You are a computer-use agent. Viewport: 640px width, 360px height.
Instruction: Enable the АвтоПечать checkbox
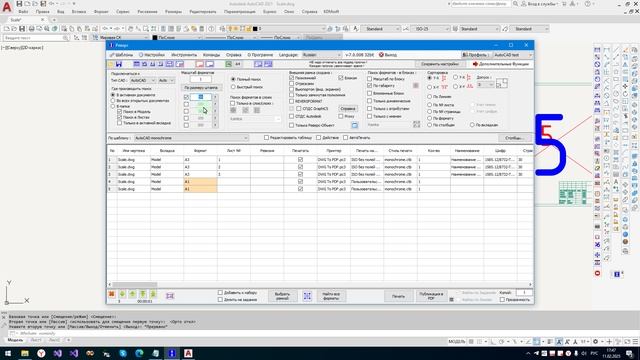click(345, 138)
